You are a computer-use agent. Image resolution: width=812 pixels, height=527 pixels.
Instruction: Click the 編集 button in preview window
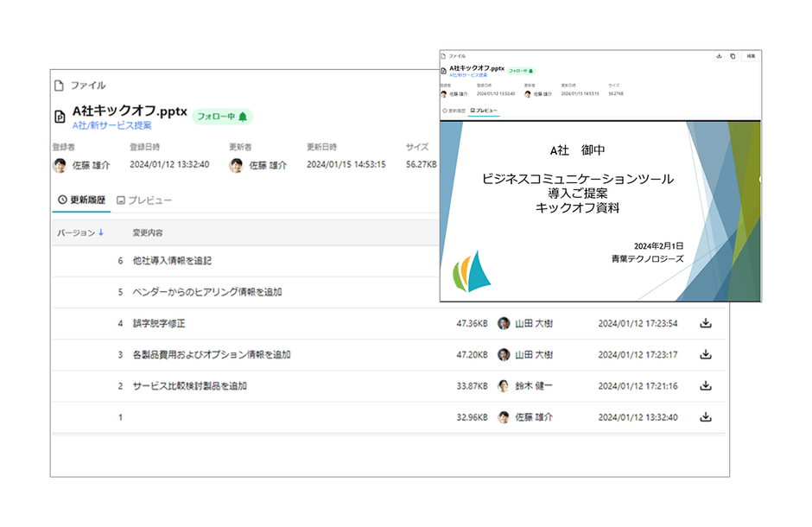coord(751,56)
